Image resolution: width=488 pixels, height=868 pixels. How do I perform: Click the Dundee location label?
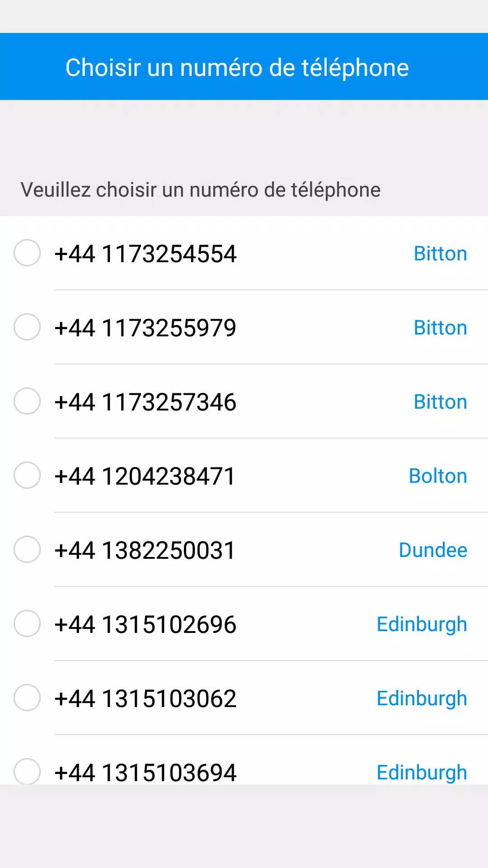[433, 550]
